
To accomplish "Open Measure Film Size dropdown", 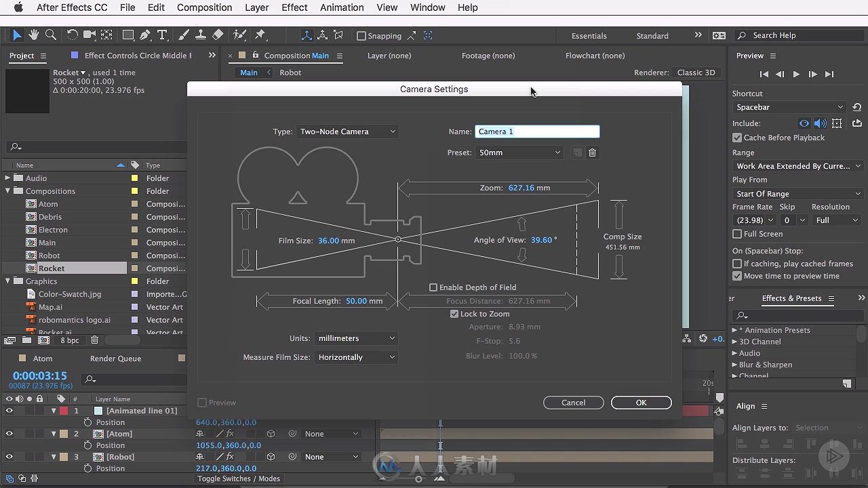I will pos(357,357).
